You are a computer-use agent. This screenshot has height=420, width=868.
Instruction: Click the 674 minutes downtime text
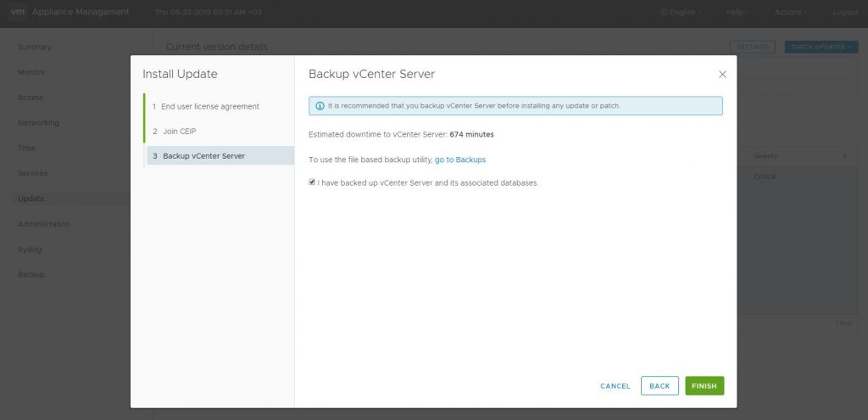point(471,134)
